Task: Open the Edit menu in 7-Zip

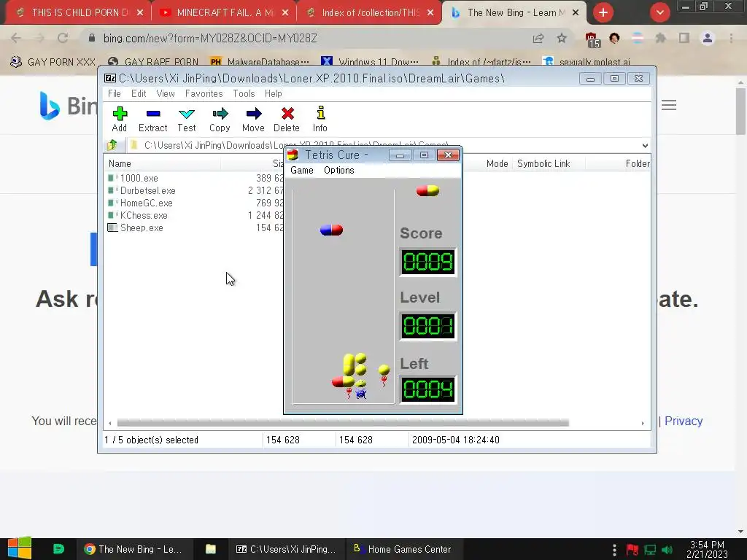Action: click(x=139, y=93)
